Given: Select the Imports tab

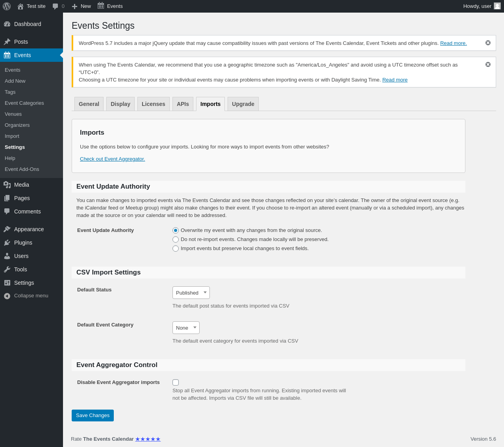Looking at the screenshot, I should pyautogui.click(x=210, y=104).
